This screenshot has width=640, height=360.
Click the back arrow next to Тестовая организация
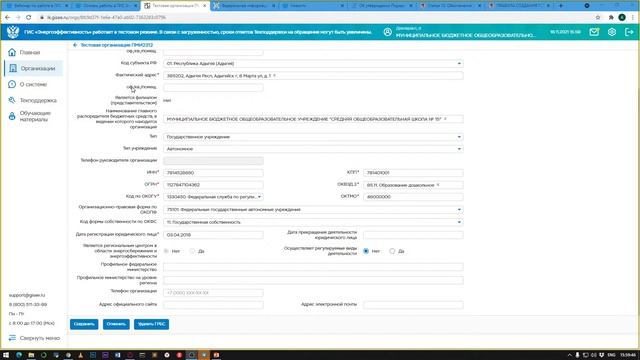point(75,45)
